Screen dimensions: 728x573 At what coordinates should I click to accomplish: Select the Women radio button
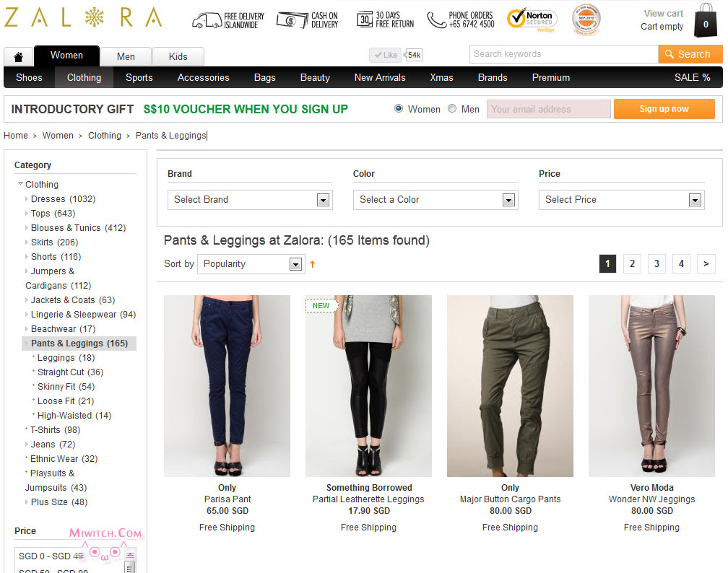(x=399, y=108)
